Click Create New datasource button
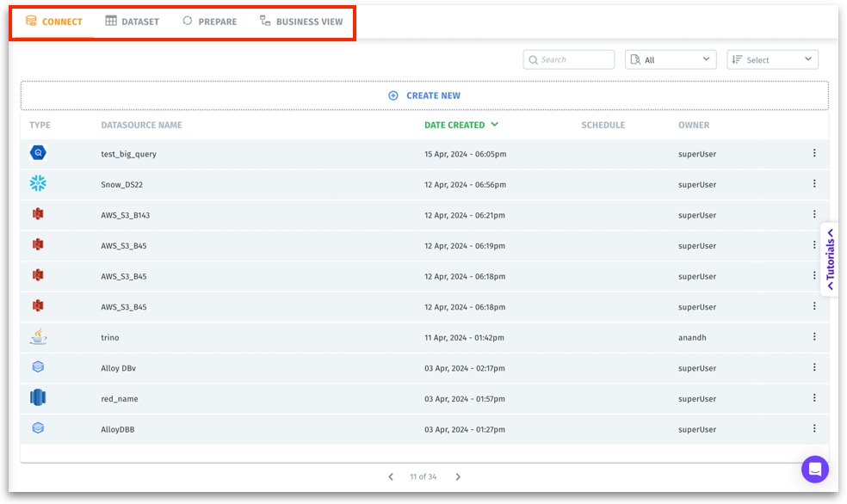The image size is (847, 504). coord(424,95)
